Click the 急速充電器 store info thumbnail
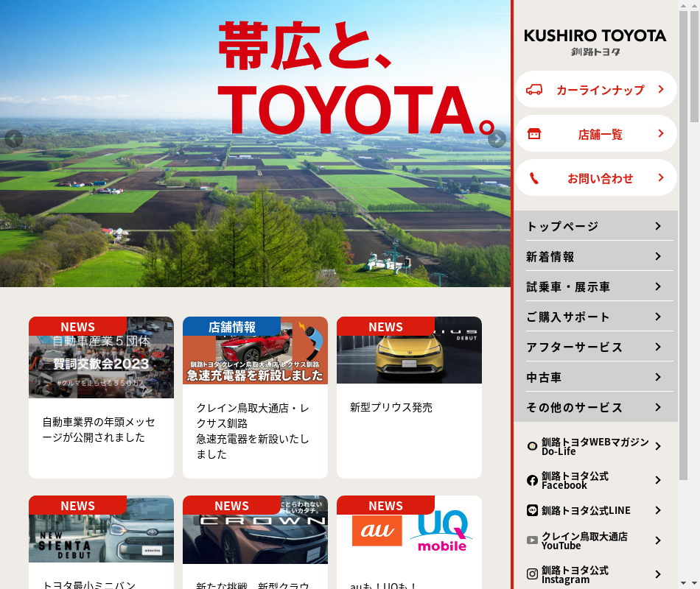Screen dimensions: 700x589 (255, 350)
